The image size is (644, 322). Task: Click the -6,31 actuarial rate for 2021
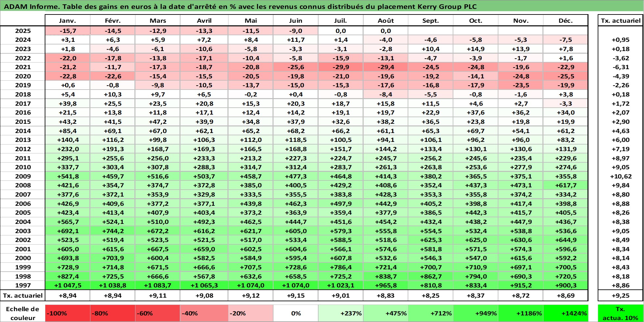click(x=620, y=67)
